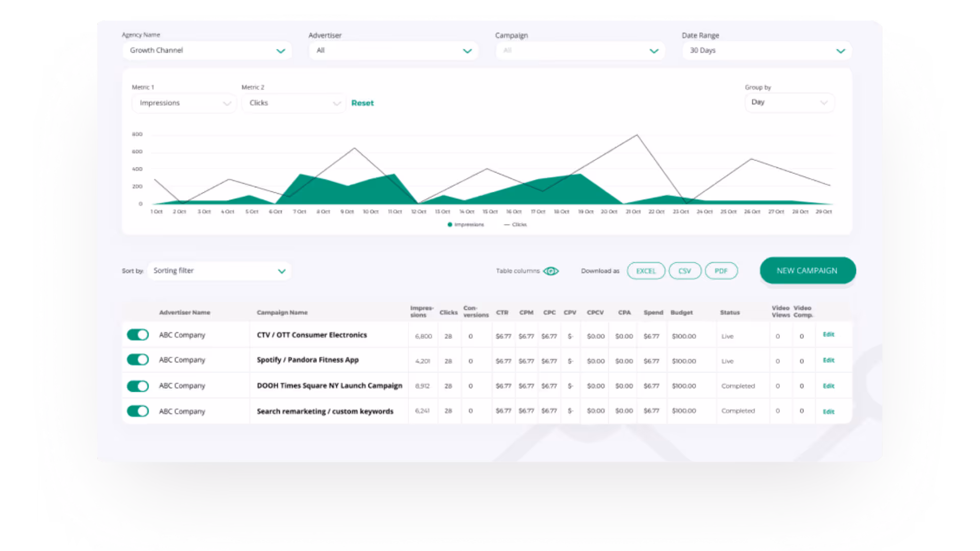Image resolution: width=980 pixels, height=551 pixels.
Task: Click Impressions legend marker in chart
Action: pyautogui.click(x=450, y=224)
